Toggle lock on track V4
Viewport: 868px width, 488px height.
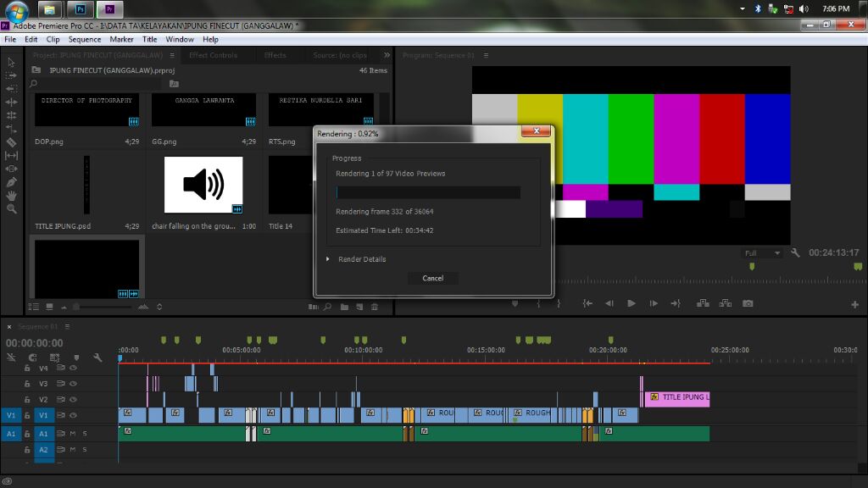click(x=26, y=368)
